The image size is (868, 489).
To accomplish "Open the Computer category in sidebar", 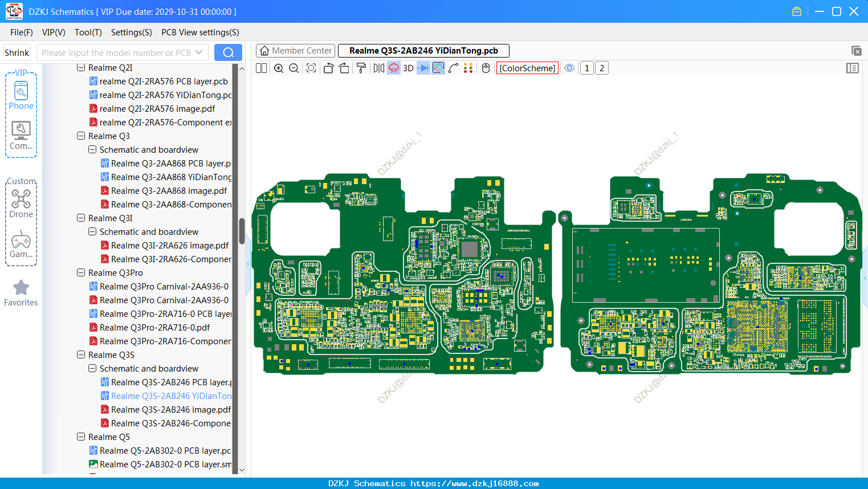I will click(x=21, y=135).
